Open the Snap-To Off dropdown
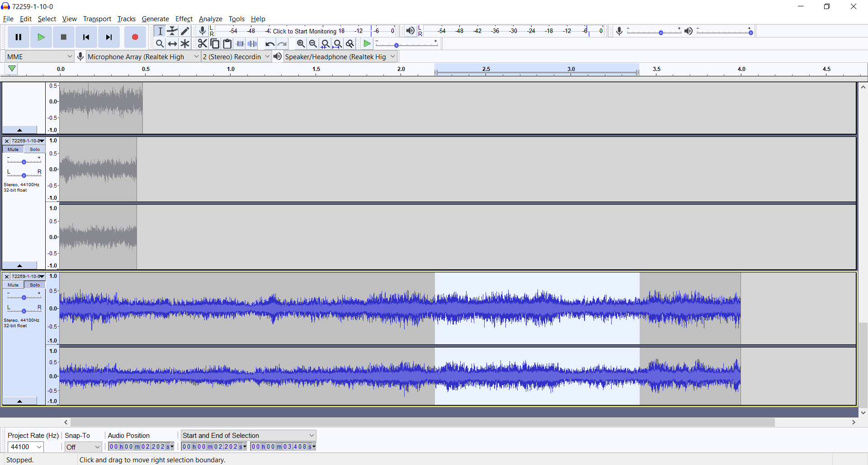Screen dimensions: 868x465 [83, 447]
